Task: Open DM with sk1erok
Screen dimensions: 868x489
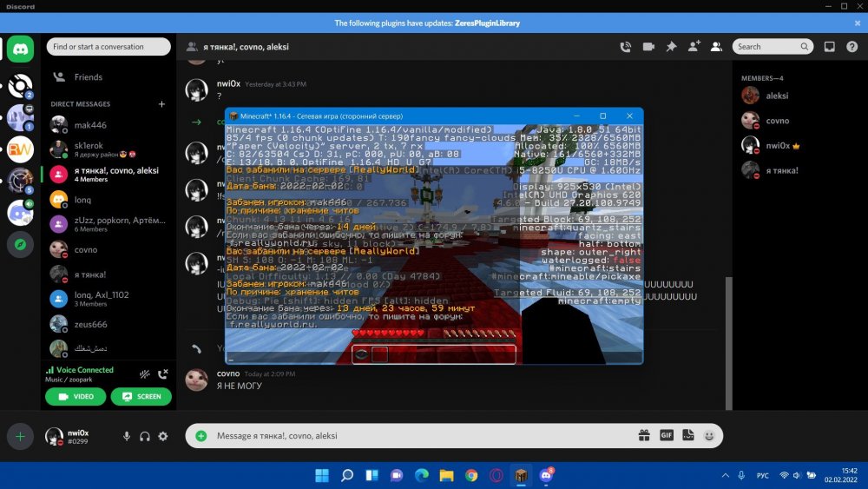Action: 108,149
